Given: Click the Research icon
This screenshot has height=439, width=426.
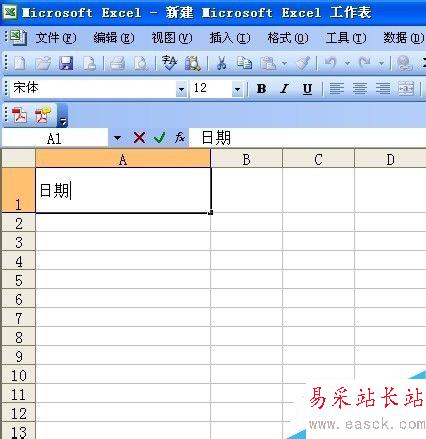Looking at the screenshot, I should click(193, 63).
